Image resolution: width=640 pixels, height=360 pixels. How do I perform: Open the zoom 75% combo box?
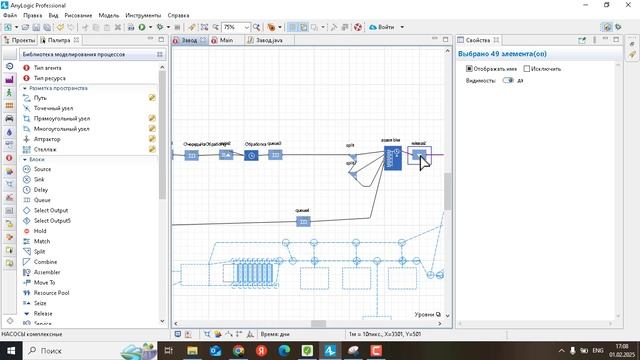[x=236, y=27]
